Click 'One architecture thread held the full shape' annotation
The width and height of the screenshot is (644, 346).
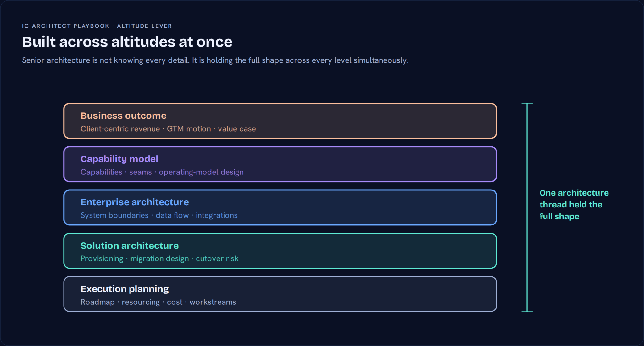click(574, 205)
